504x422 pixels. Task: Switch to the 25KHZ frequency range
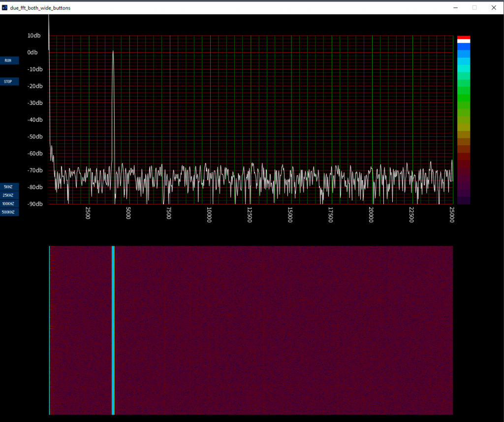pos(9,195)
